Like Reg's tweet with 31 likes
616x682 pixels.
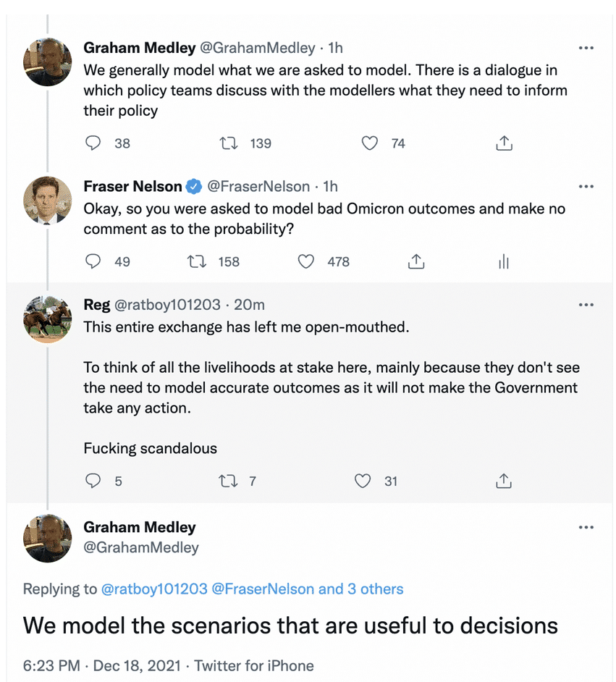click(x=363, y=481)
